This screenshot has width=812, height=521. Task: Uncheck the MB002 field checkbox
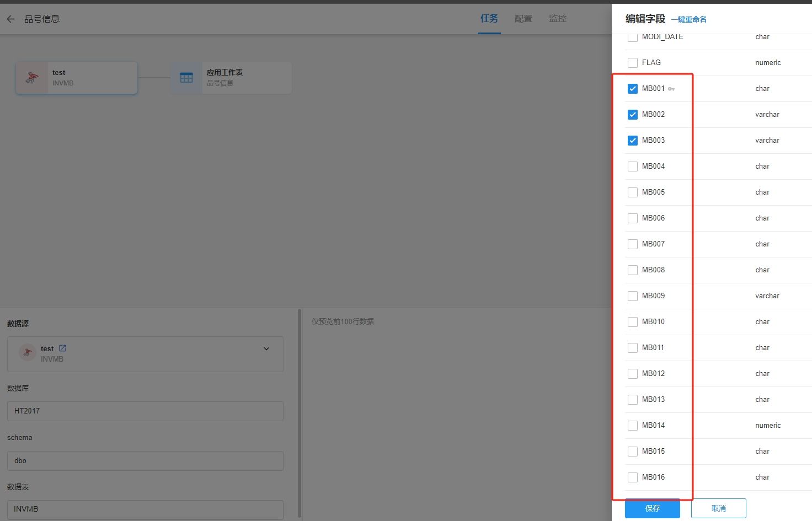(x=632, y=114)
